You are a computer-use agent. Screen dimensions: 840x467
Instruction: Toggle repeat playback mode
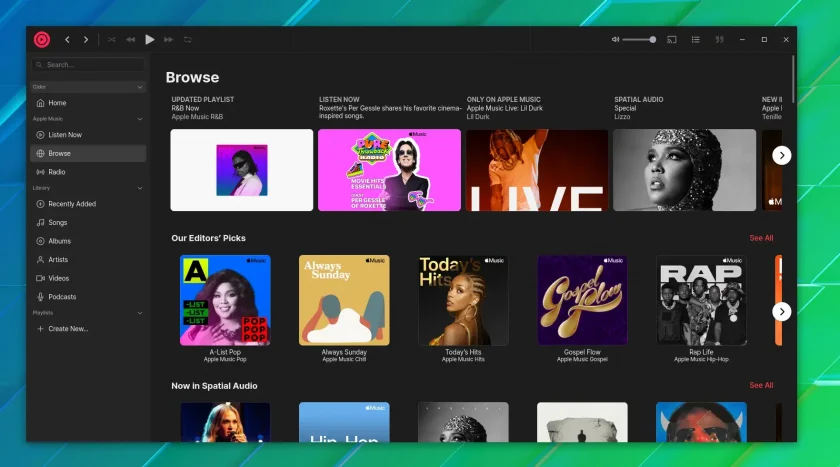(188, 40)
